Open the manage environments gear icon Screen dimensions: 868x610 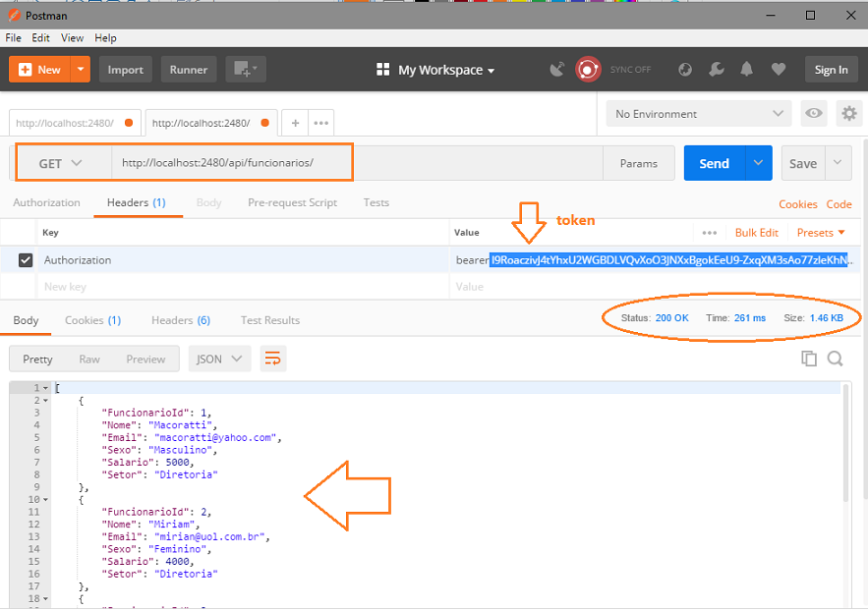[x=849, y=113]
